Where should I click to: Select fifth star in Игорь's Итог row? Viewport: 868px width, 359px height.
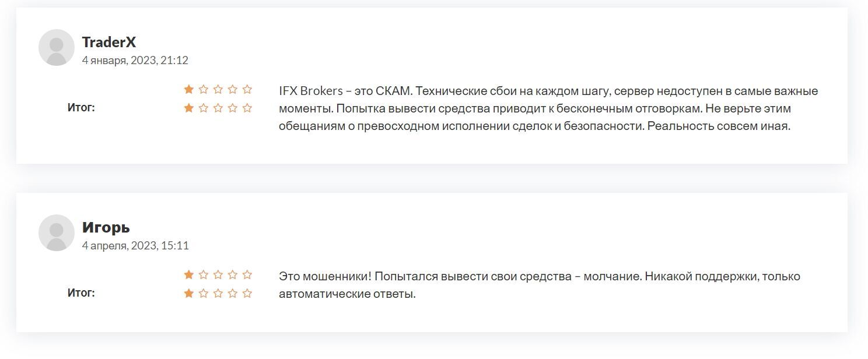pos(247,293)
